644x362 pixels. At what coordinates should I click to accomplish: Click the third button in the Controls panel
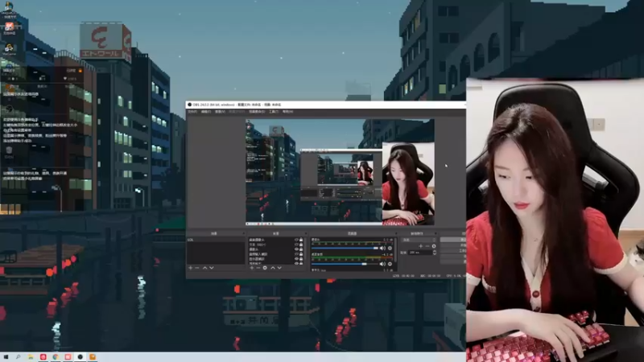[x=453, y=250]
